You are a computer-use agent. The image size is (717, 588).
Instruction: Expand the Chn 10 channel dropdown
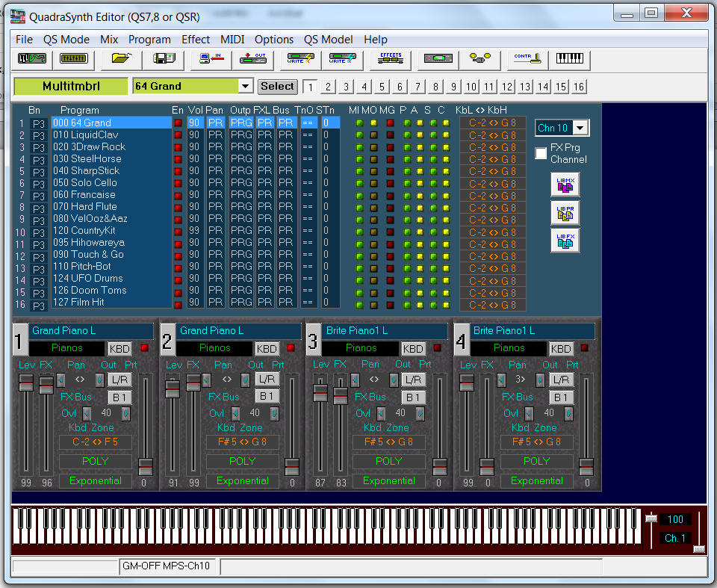click(580, 129)
